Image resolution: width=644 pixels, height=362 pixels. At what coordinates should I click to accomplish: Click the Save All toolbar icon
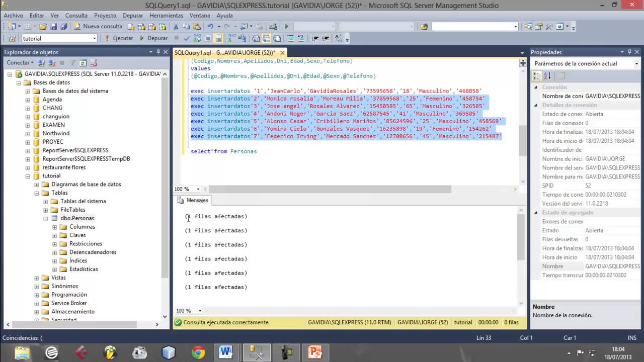point(64,26)
